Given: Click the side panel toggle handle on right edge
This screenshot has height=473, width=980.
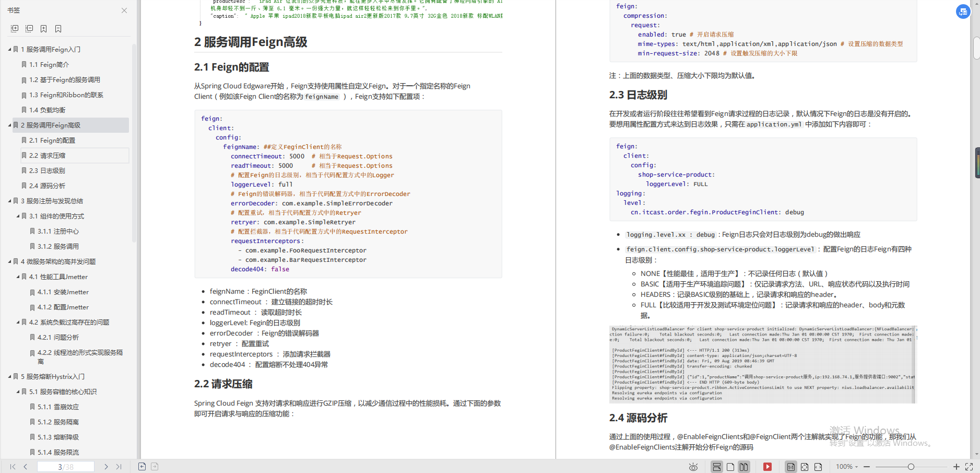Looking at the screenshot, I should tap(977, 163).
